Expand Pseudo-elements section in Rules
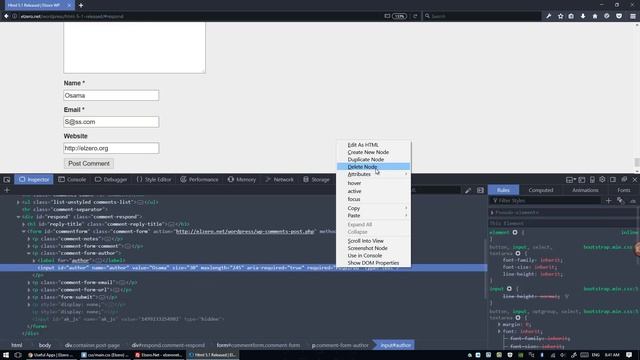The width and height of the screenshot is (640, 360). tap(492, 213)
